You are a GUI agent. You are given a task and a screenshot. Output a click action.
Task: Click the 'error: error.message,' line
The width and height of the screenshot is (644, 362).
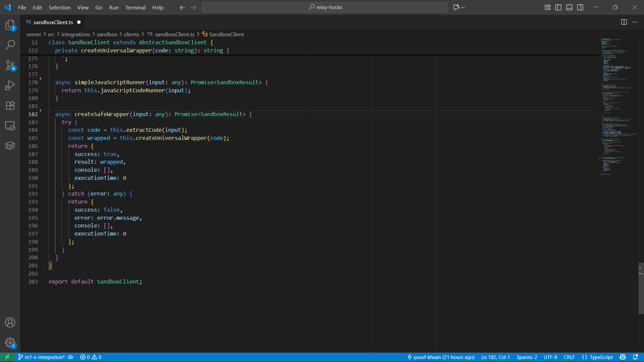(108, 218)
